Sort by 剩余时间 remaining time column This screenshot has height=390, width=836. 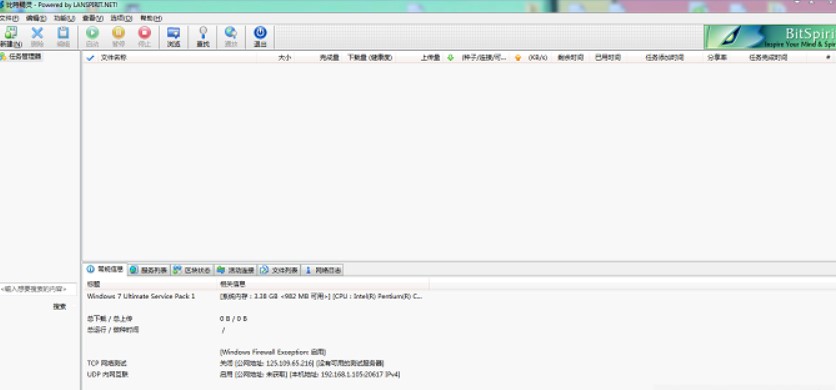tap(570, 58)
